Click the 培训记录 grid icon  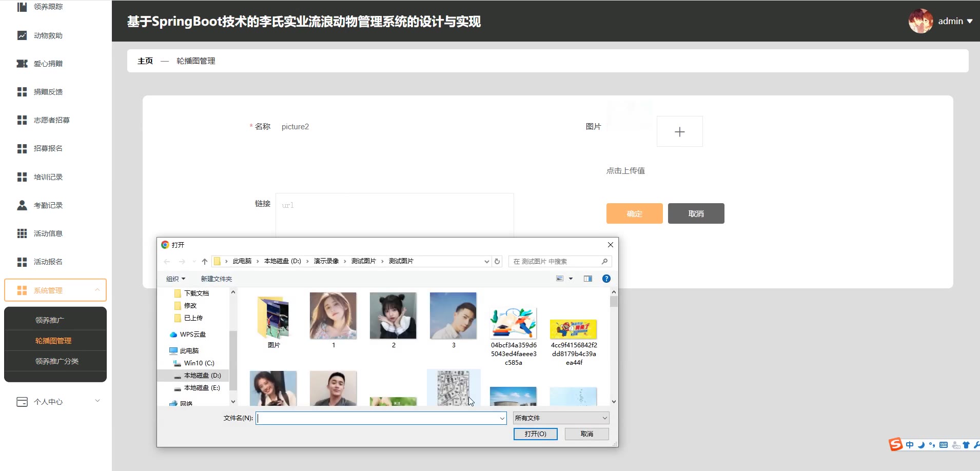click(x=22, y=177)
